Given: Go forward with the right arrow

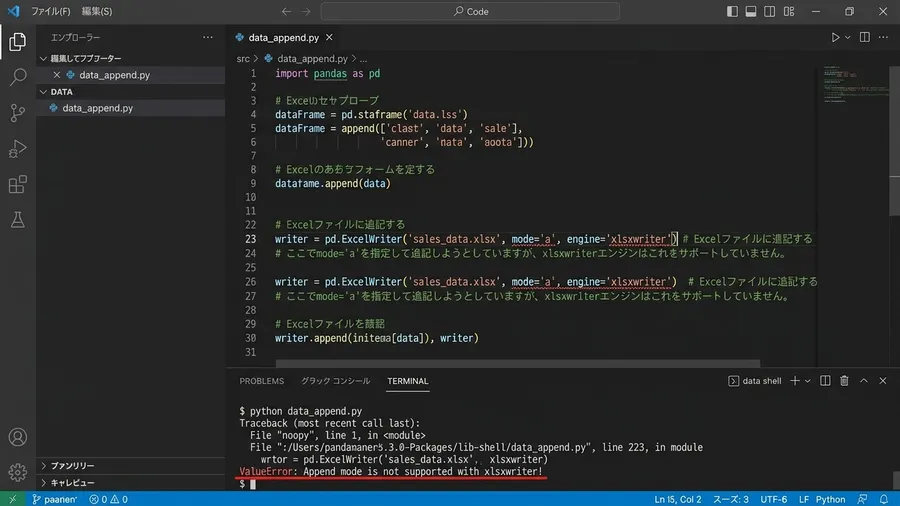Looking at the screenshot, I should click(x=306, y=11).
